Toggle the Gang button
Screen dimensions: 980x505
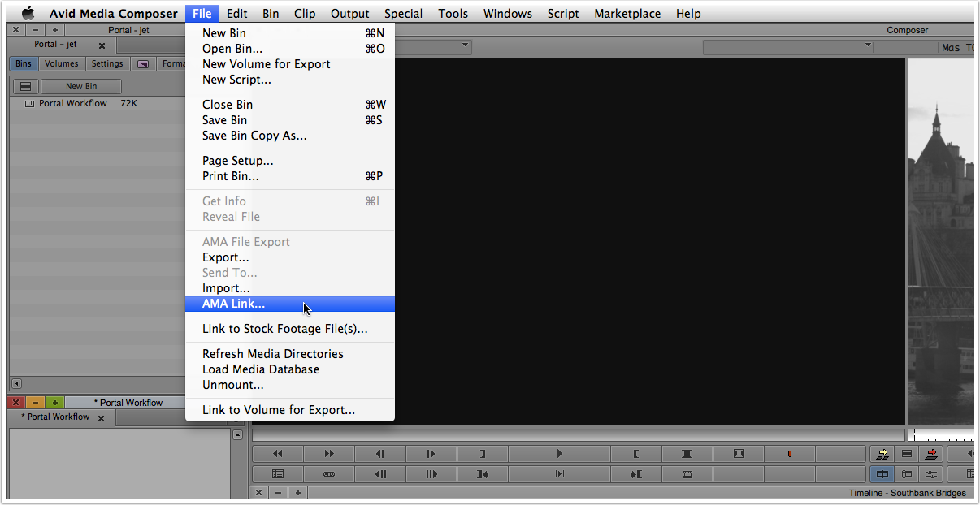329,474
